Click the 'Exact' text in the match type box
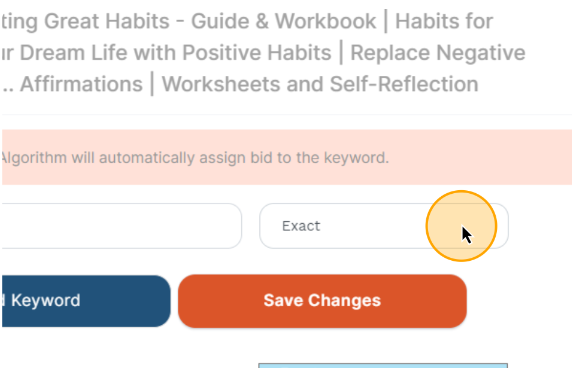The width and height of the screenshot is (572, 368). click(301, 226)
